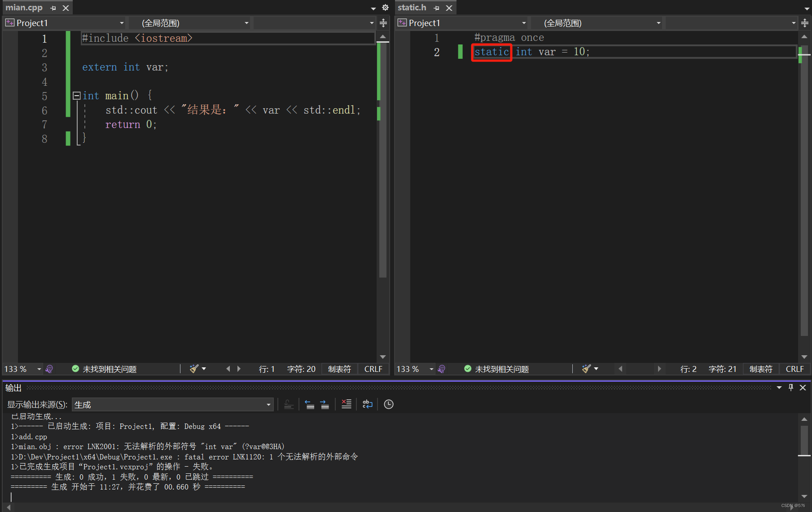
Task: Close the output panel
Action: pos(803,388)
